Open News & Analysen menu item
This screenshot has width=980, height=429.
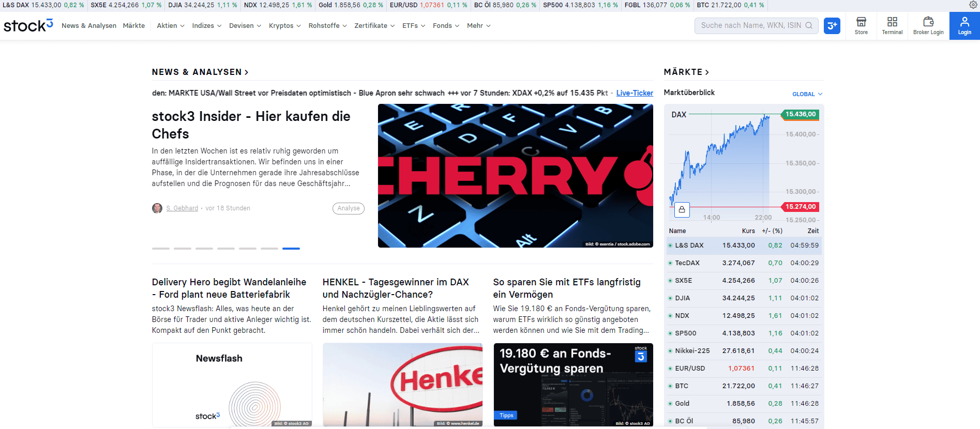[89, 26]
